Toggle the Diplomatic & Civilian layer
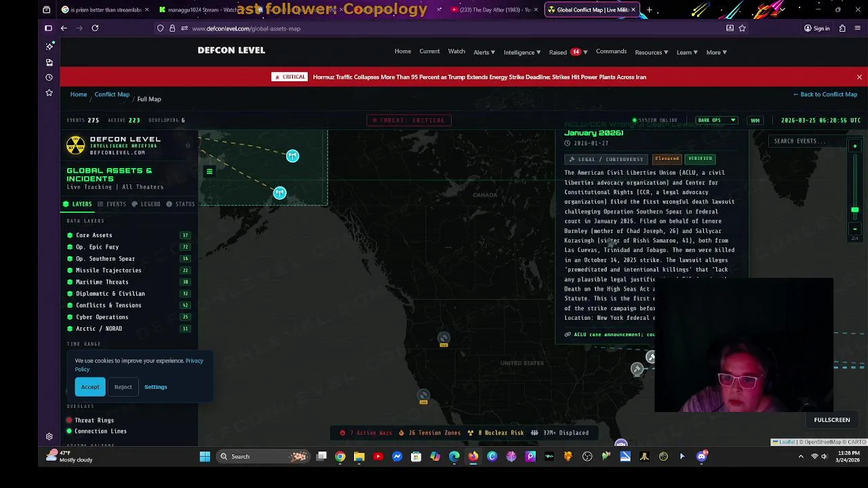868x488 pixels. coord(127,293)
